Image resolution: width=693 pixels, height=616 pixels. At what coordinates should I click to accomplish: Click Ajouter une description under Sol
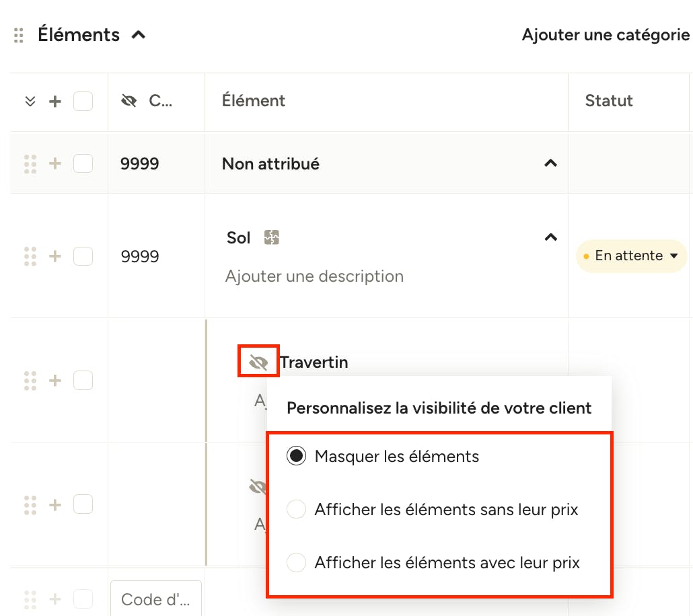tap(314, 276)
